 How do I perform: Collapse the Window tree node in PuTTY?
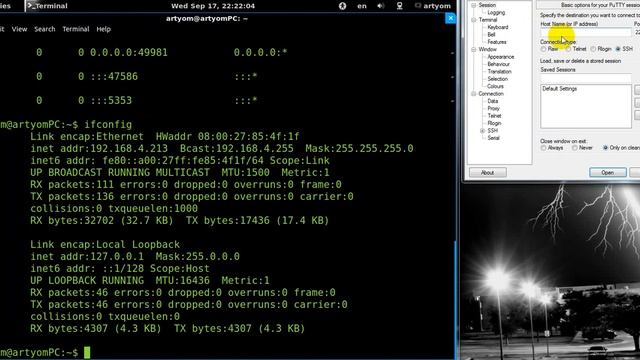[474, 49]
